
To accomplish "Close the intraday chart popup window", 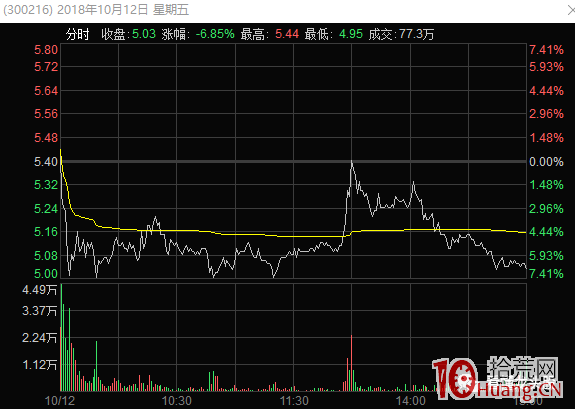I will pyautogui.click(x=571, y=11).
